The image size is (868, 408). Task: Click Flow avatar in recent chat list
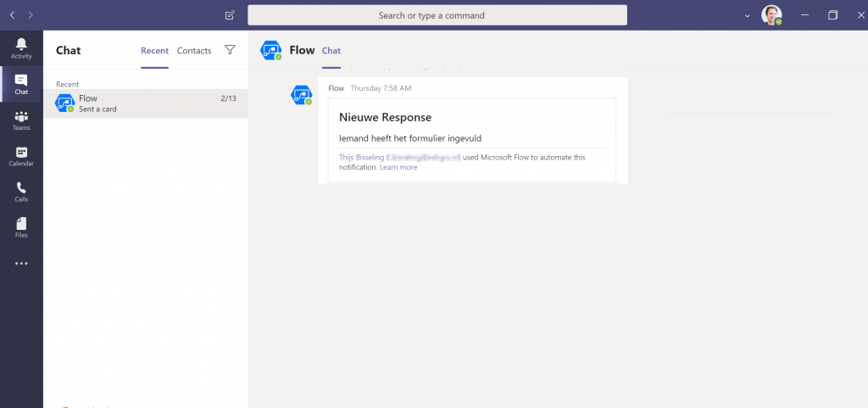click(x=64, y=103)
